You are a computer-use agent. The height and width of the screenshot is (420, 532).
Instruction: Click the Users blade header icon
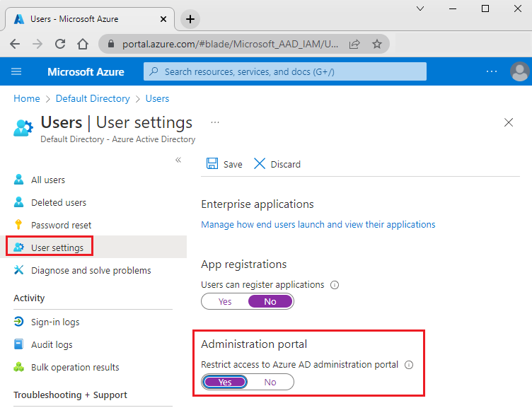coord(23,128)
